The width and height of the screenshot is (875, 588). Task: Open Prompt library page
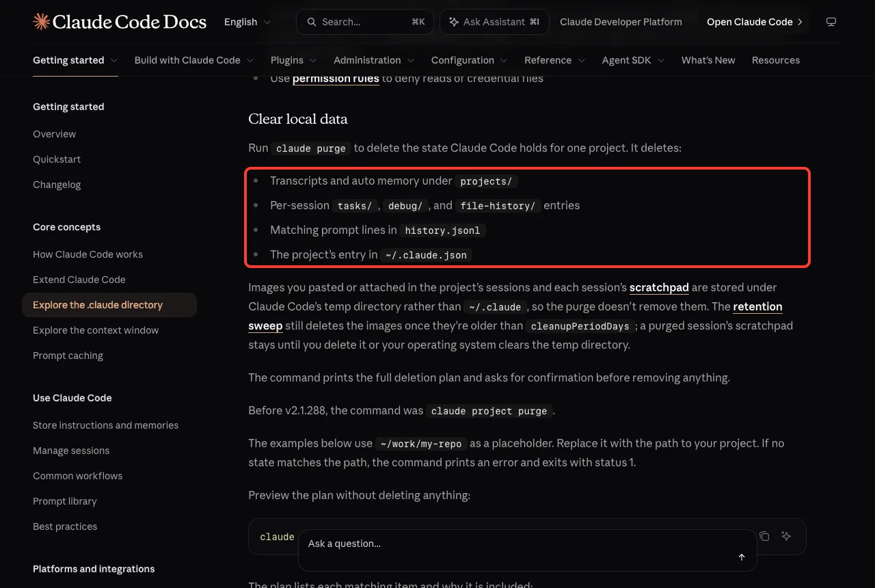[x=65, y=501]
